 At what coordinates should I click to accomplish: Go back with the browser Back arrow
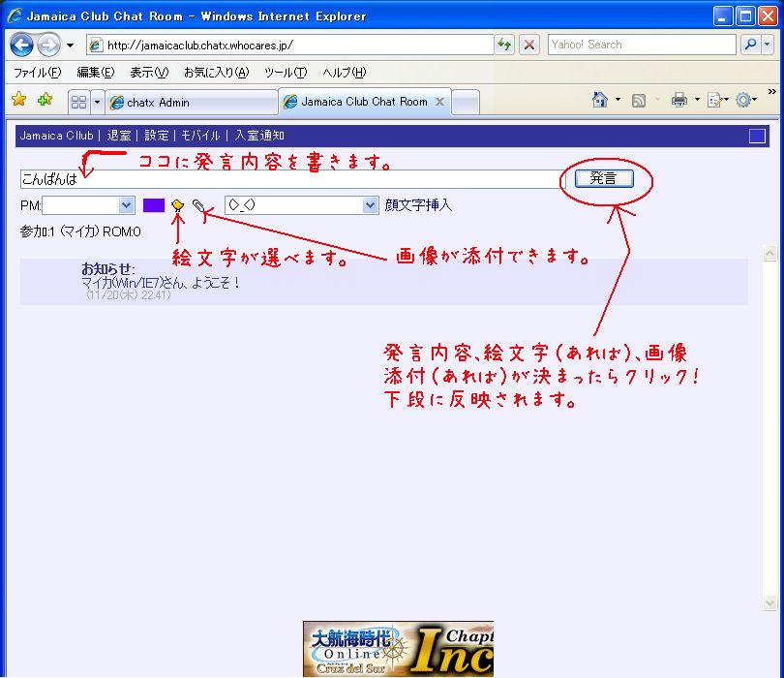point(21,46)
